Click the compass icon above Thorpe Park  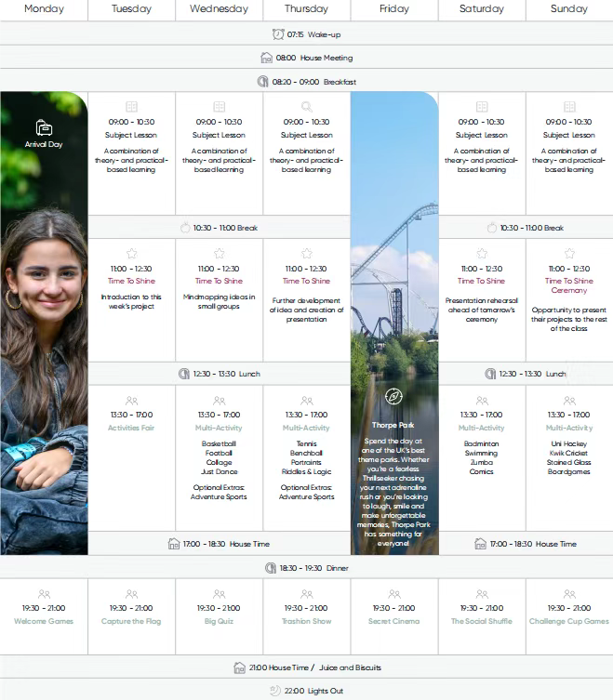pyautogui.click(x=393, y=397)
